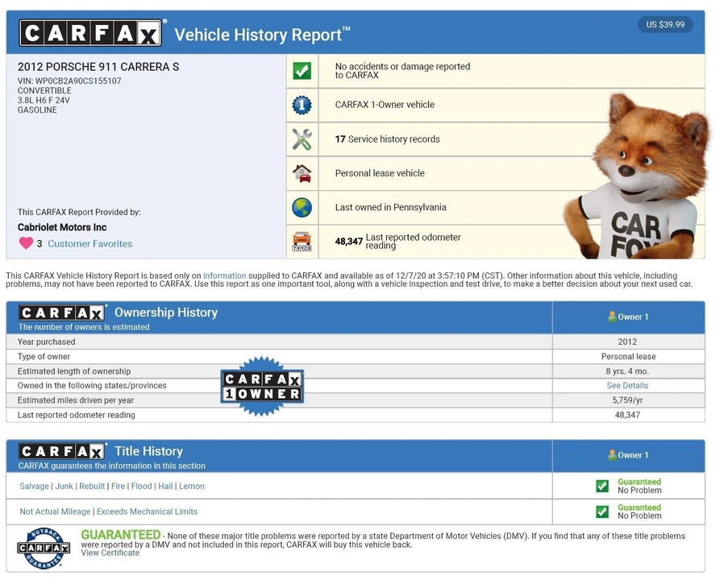728x580 pixels.
Task: Open the Hail title link
Action: [x=165, y=486]
